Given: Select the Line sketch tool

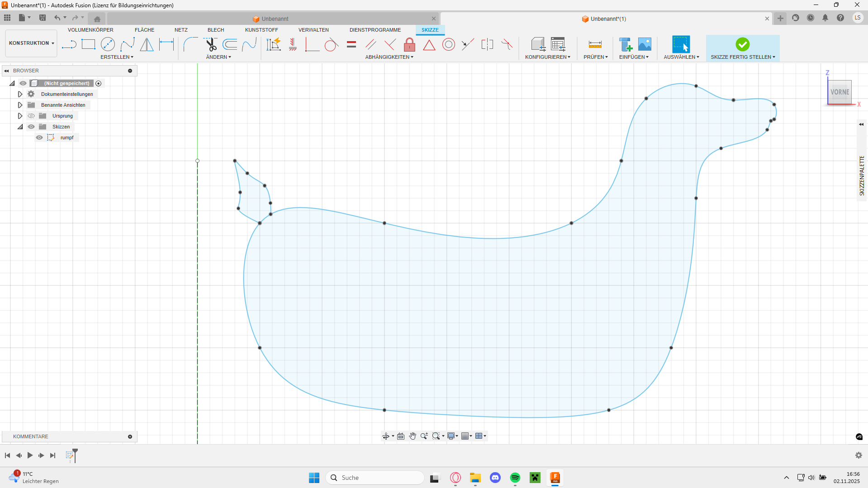Looking at the screenshot, I should point(69,44).
